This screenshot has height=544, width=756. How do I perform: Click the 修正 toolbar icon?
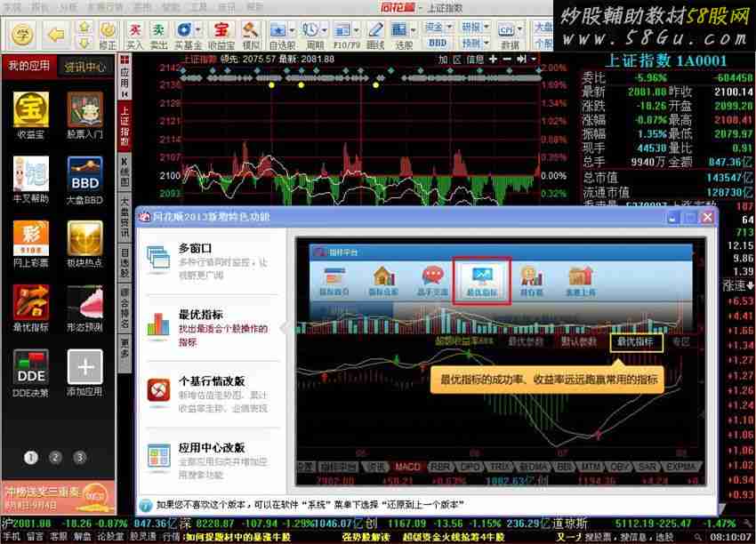click(x=108, y=35)
